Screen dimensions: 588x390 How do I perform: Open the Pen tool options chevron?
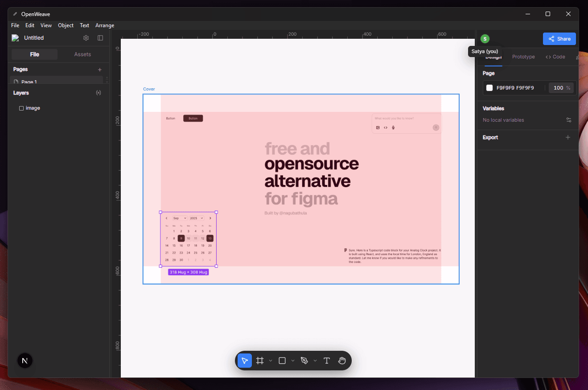315,361
